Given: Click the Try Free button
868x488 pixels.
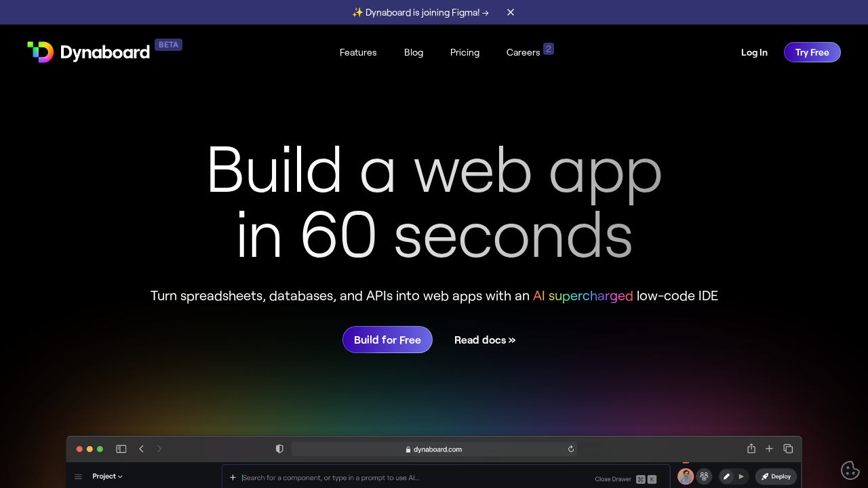Looking at the screenshot, I should click(812, 52).
